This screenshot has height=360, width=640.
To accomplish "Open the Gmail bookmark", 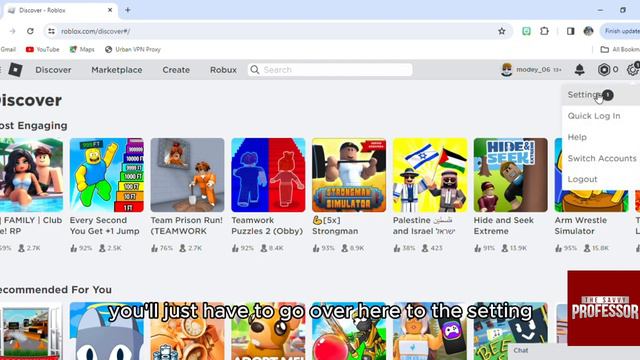I will [x=7, y=49].
